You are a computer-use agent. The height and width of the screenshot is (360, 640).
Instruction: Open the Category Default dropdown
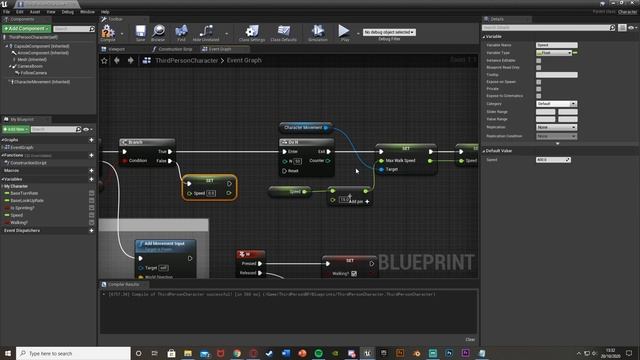pos(556,104)
